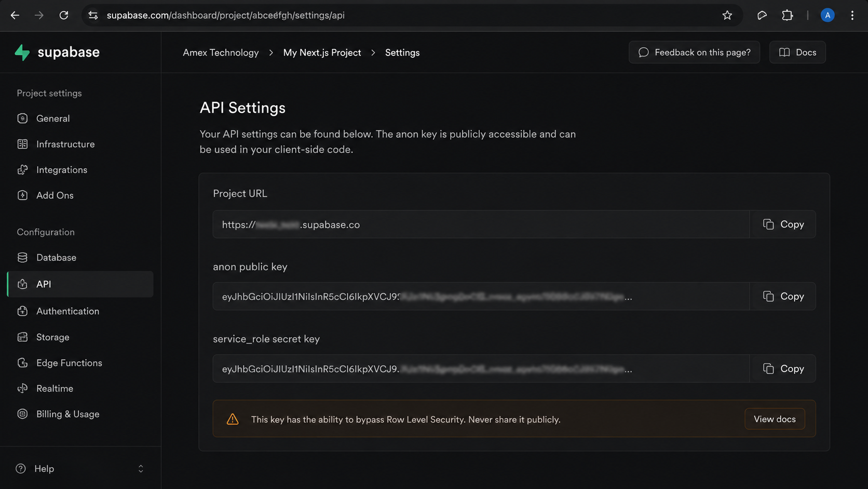Click the Authentication lock icon
The width and height of the screenshot is (868, 489).
22,311
